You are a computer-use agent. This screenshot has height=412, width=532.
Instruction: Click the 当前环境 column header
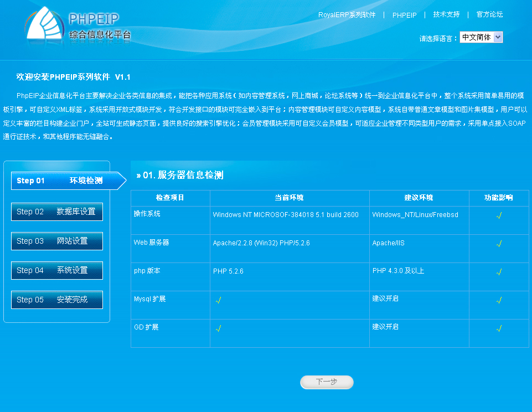[x=289, y=198]
